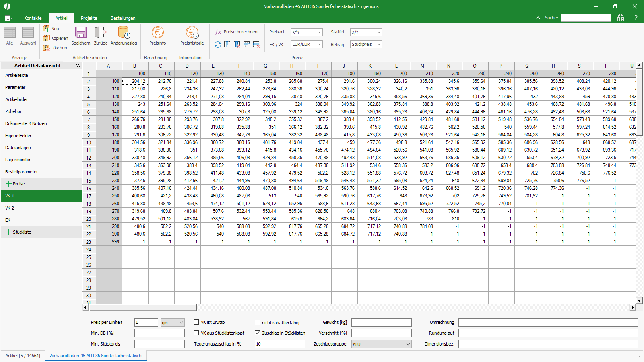Click the delete row icon
Viewport: 644px width, 362px height.
(x=256, y=45)
